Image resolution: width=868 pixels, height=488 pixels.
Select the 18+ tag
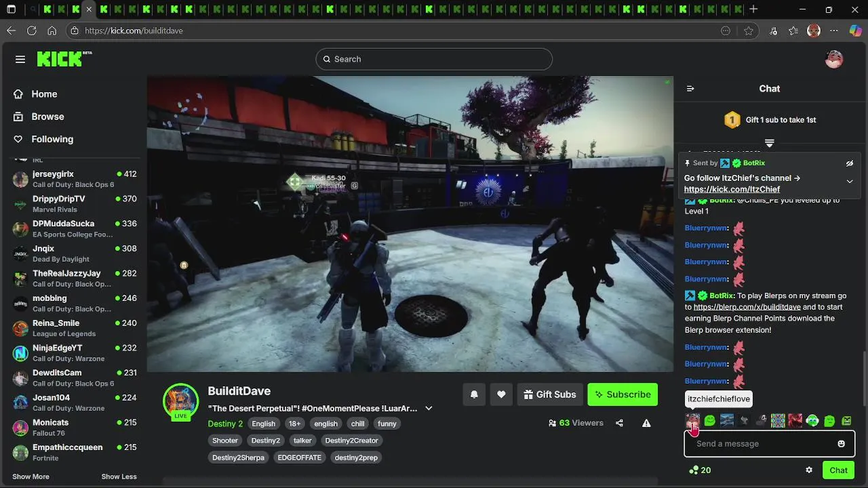[x=294, y=424]
